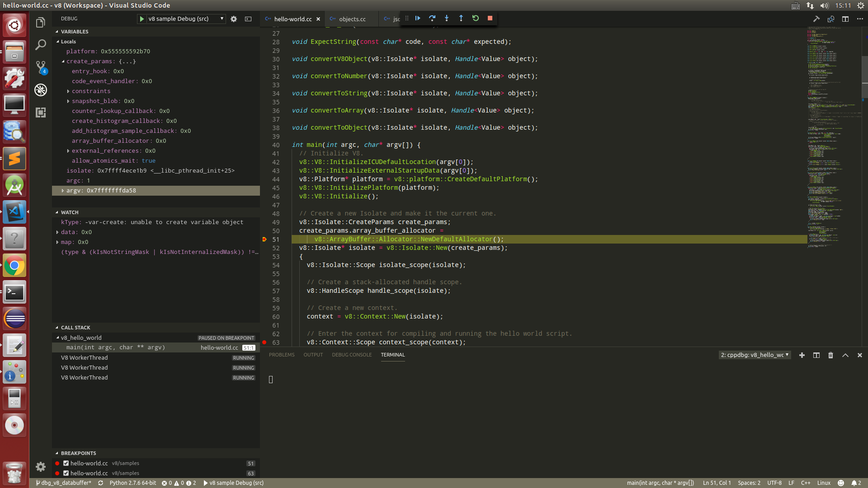Open the Search view in activity bar
Viewport: 868px width, 488px height.
41,45
